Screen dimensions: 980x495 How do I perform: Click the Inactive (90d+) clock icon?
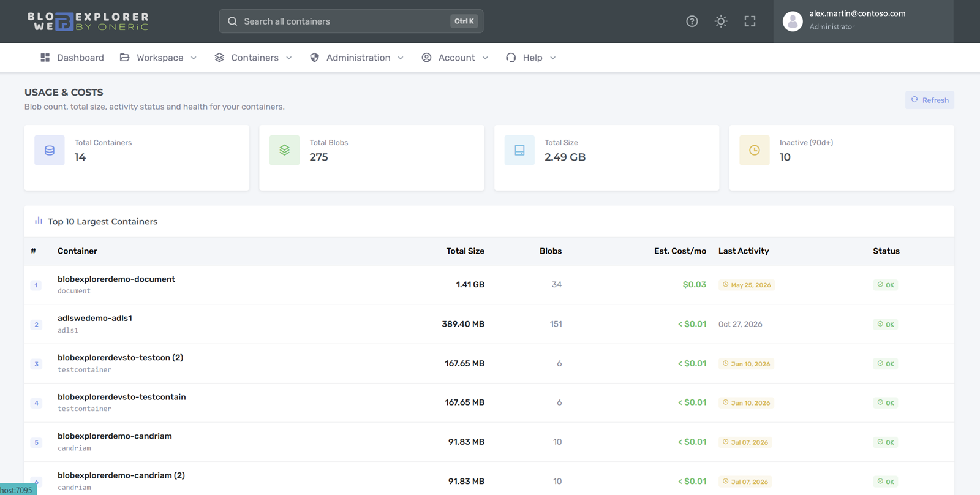pyautogui.click(x=755, y=150)
